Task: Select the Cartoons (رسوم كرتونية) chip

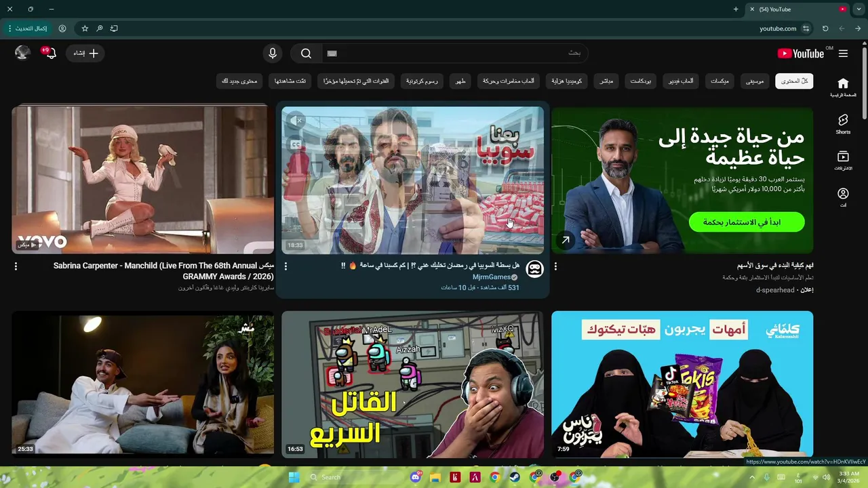Action: [x=422, y=81]
